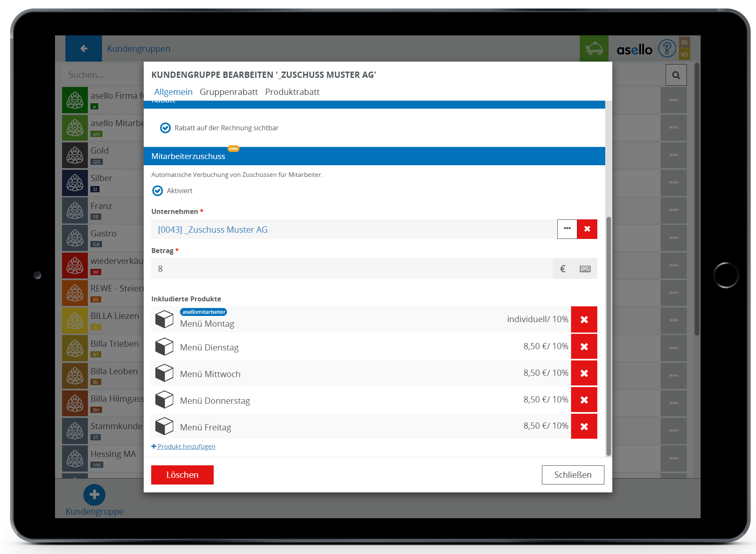This screenshot has width=756, height=554.
Task: Toggle Rabatt auf der Rechnung sichtbar
Action: [165, 128]
